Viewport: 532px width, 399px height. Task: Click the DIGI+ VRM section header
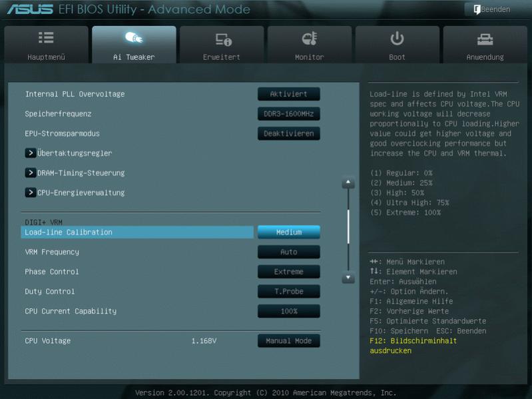(43, 222)
